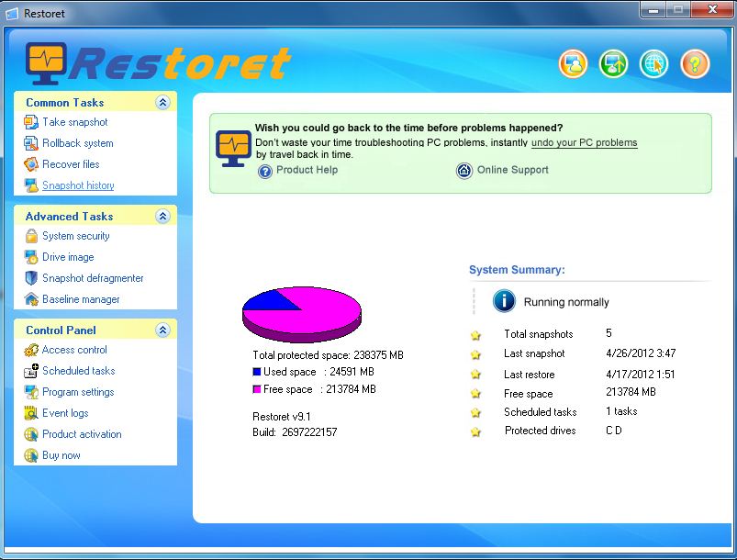Click the Program settings icon
Screen dimensions: 737x560
coord(31,392)
